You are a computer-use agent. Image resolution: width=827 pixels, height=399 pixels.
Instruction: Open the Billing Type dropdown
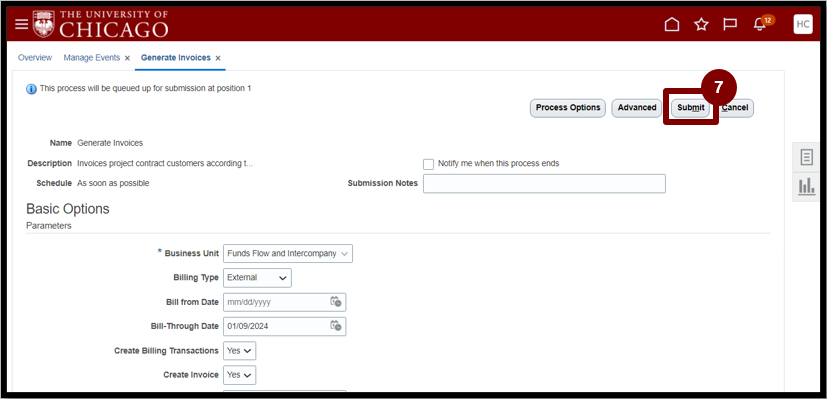(257, 278)
